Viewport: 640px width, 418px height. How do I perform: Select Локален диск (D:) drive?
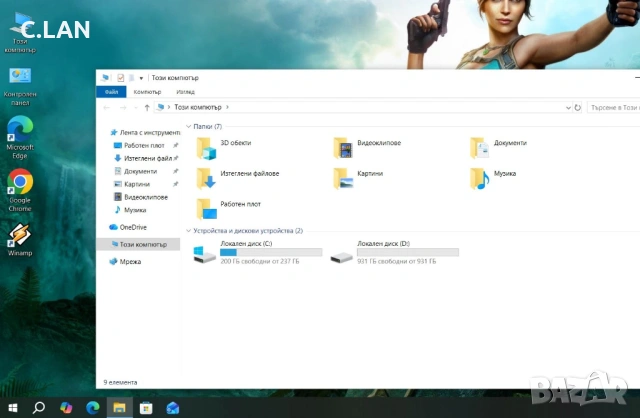tap(394, 253)
